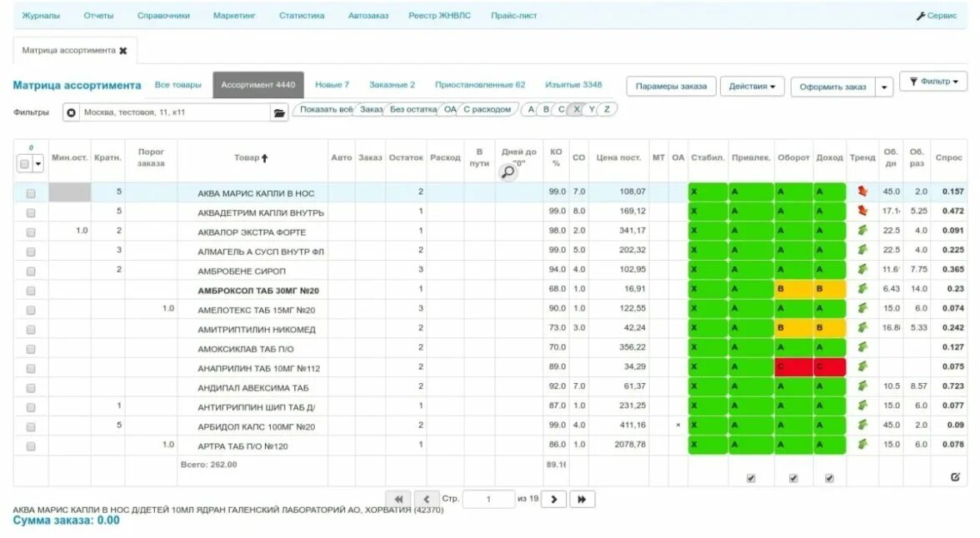980x538 pixels.
Task: Open the Автозаказ menu
Action: (x=368, y=16)
